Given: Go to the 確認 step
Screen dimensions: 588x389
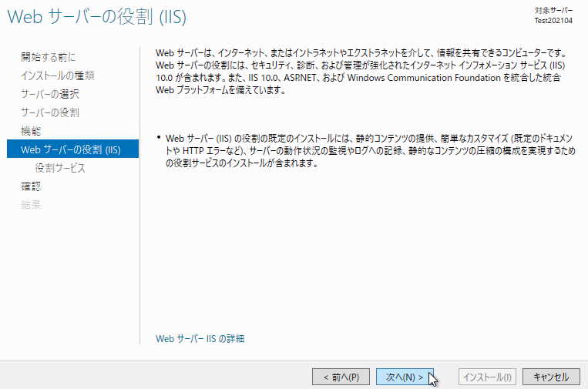Looking at the screenshot, I should tap(31, 186).
